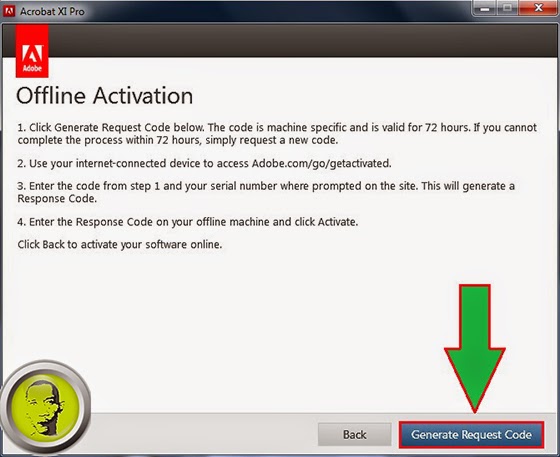This screenshot has width=560, height=457.
Task: Click the Offline Activation heading
Action: [104, 96]
